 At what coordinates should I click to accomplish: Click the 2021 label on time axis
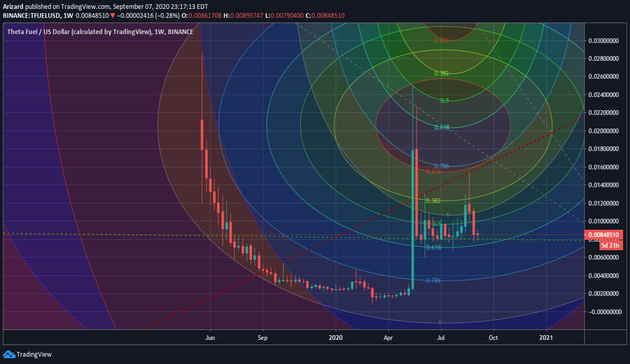(x=547, y=338)
